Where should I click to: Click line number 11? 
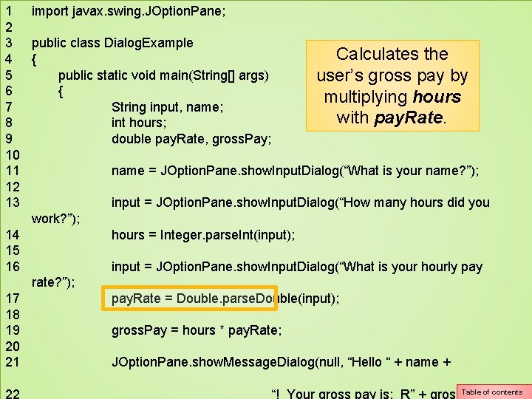pyautogui.click(x=13, y=171)
